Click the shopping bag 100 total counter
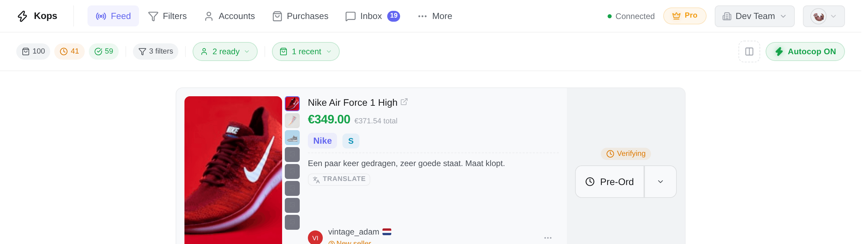868x244 pixels. coord(33,52)
